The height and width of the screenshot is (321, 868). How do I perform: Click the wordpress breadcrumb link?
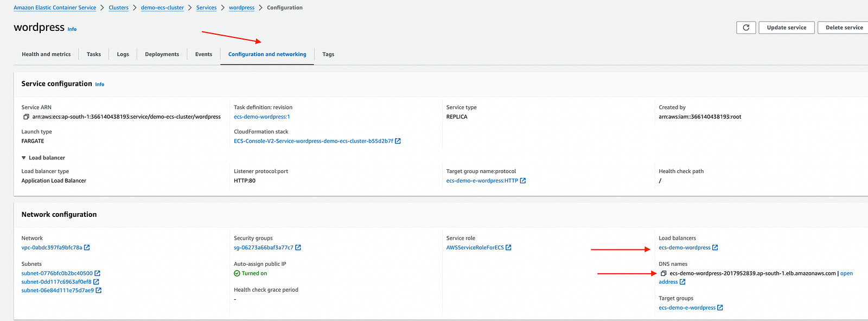coord(241,8)
